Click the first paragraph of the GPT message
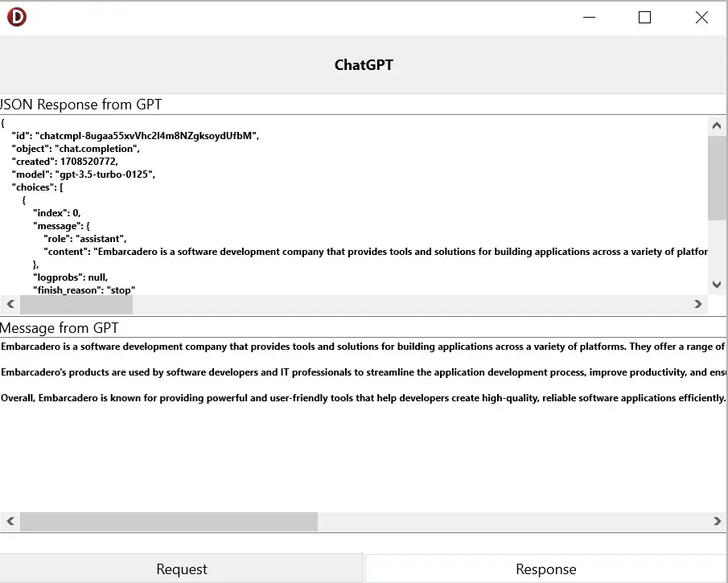 pos(362,347)
